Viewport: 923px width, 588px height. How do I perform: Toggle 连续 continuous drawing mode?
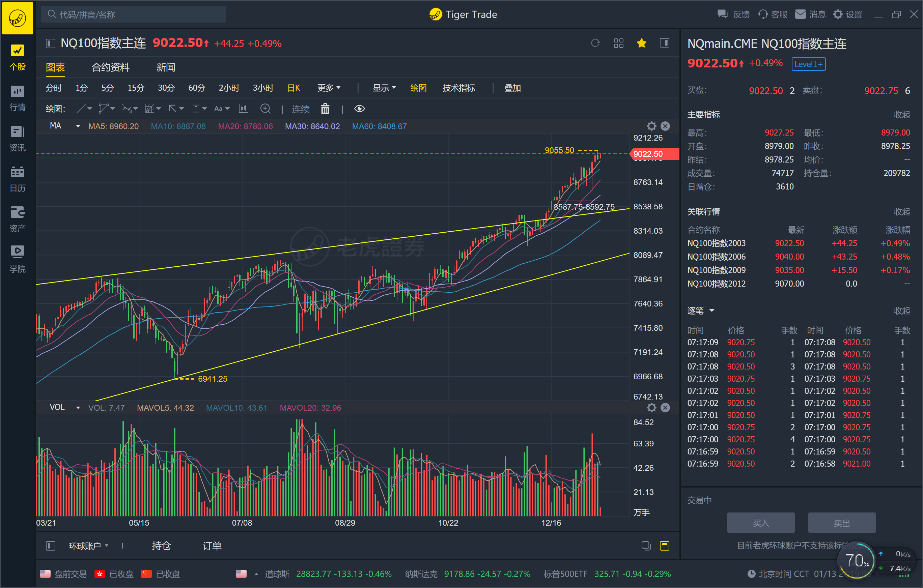[301, 109]
